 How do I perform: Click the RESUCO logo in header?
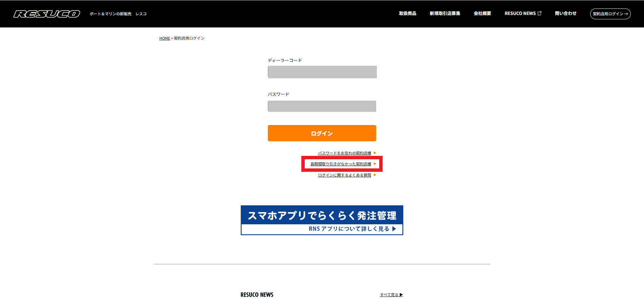tap(47, 14)
